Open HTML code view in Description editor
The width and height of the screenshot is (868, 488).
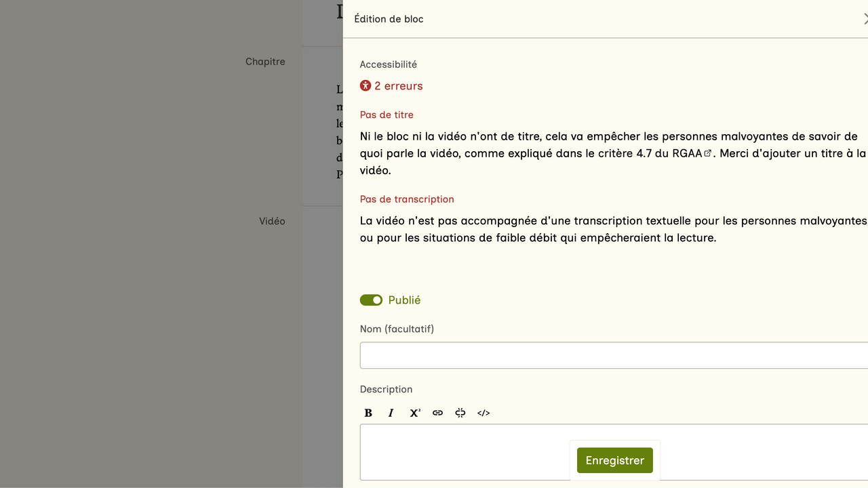coord(484,413)
